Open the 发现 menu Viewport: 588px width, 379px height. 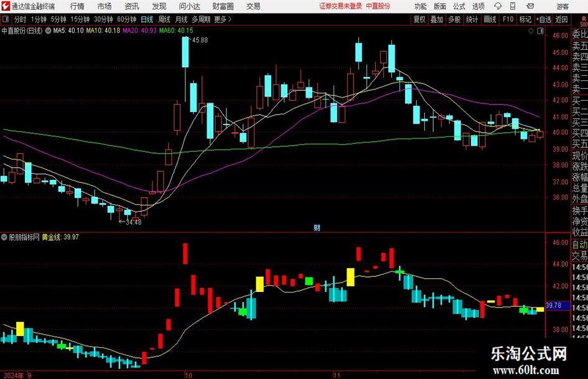pos(159,6)
